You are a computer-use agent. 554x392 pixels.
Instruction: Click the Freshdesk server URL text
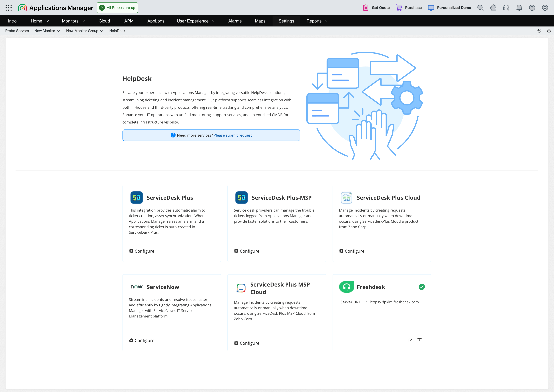pyautogui.click(x=395, y=302)
